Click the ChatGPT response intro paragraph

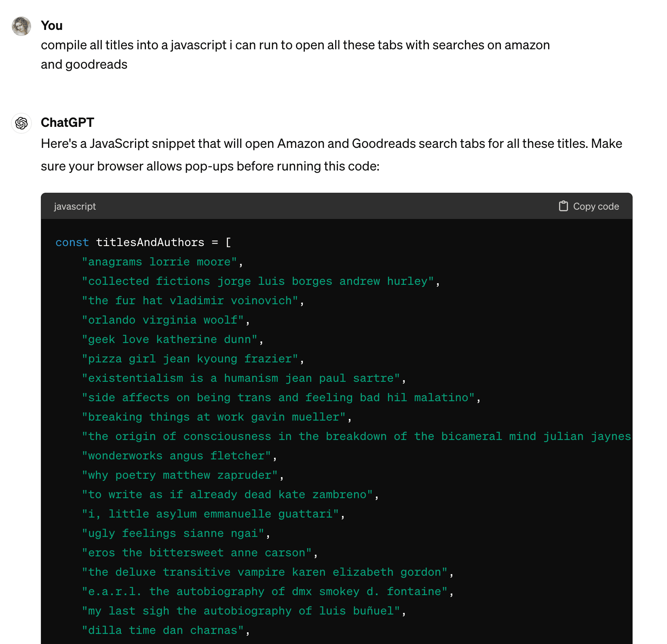[x=331, y=155]
